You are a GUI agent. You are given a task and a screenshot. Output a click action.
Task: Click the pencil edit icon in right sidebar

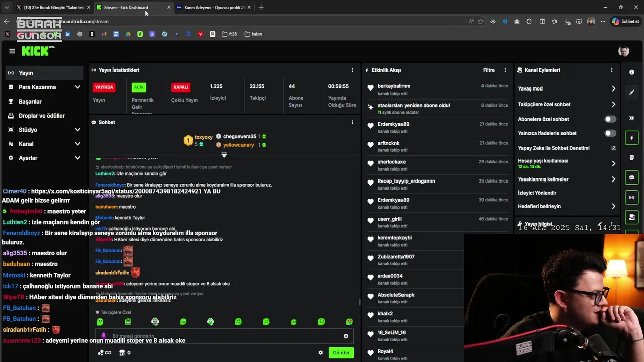click(632, 93)
